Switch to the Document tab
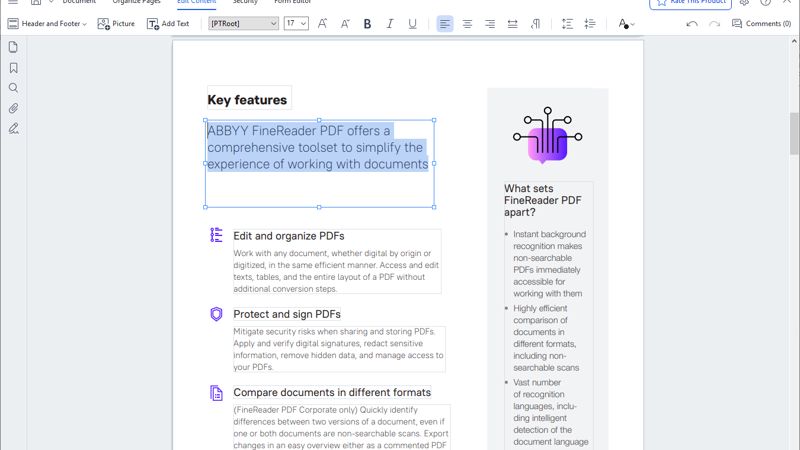Viewport: 800px width, 450px height. (79, 2)
